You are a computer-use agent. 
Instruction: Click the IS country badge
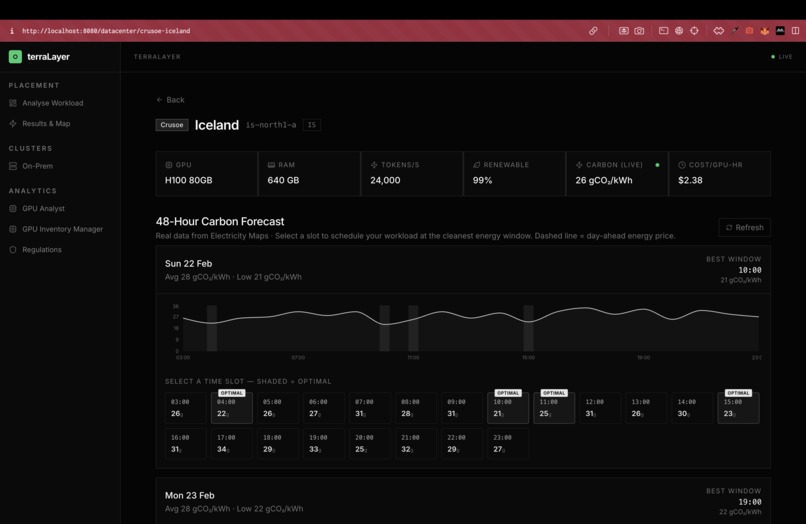coord(312,125)
